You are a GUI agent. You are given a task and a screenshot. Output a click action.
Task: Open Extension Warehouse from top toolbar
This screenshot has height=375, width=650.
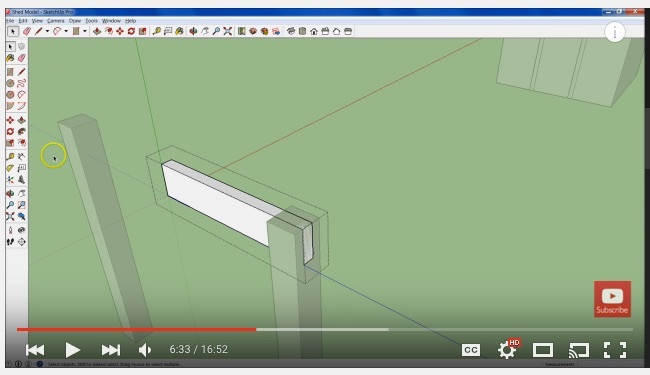(264, 31)
